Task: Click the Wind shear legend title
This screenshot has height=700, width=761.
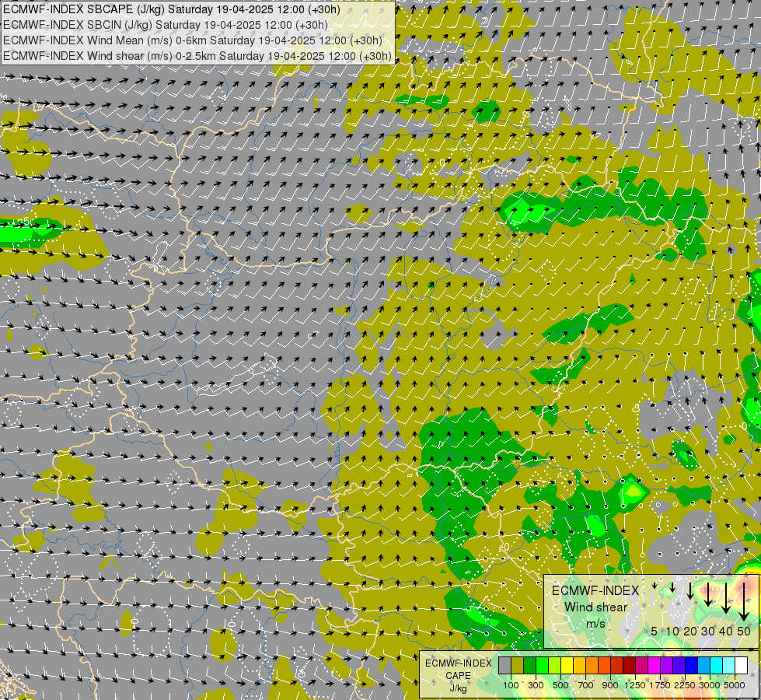Action: click(596, 607)
